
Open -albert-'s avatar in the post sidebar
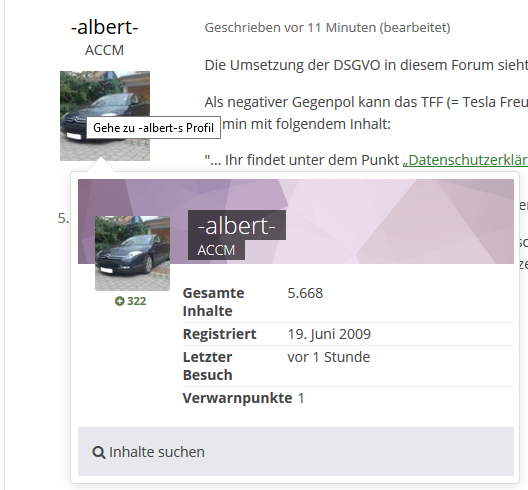coord(105,116)
